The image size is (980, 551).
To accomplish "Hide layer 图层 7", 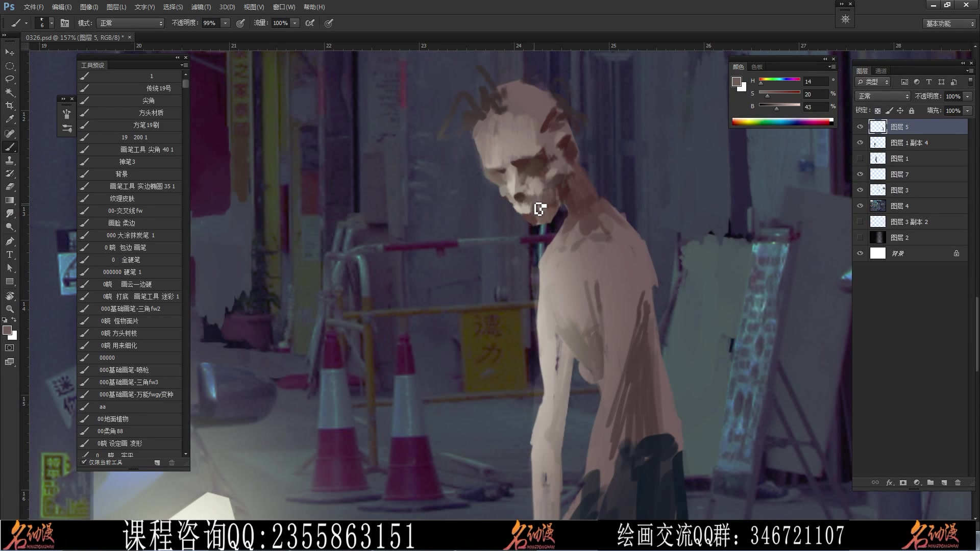I will pos(860,174).
